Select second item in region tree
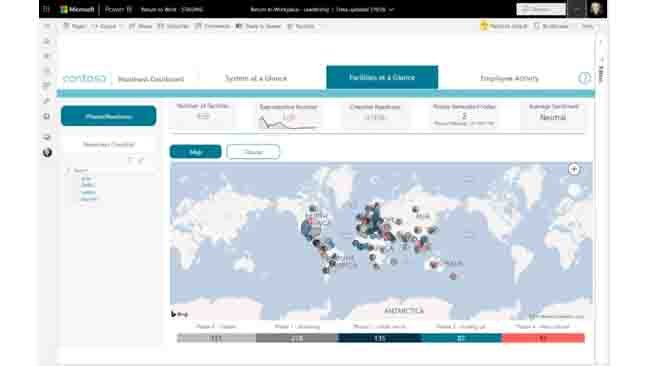The width and height of the screenshot is (650, 366). pyautogui.click(x=88, y=185)
